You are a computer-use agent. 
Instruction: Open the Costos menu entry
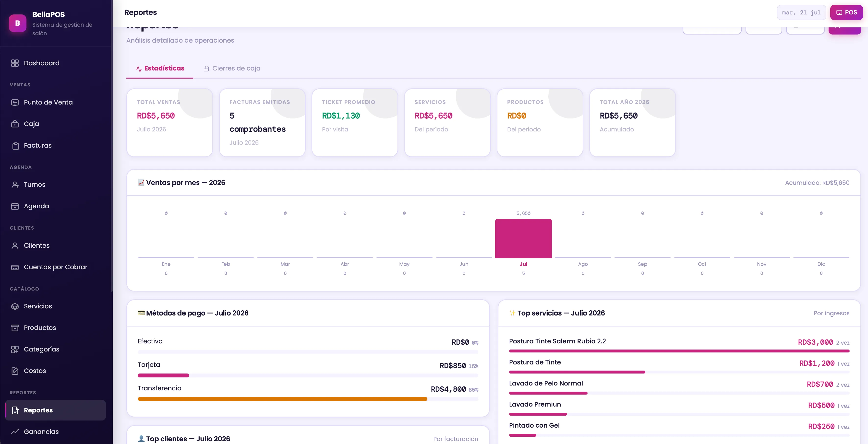tap(55, 371)
